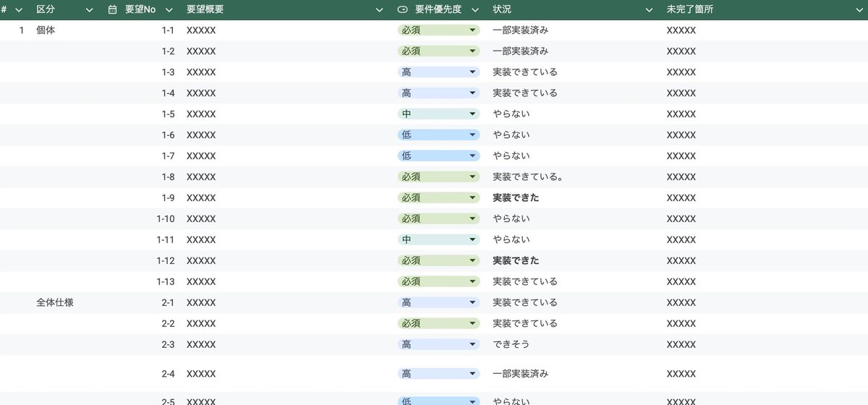This screenshot has width=868, height=405.
Task: Select できそう status in row 2-3
Action: [511, 345]
